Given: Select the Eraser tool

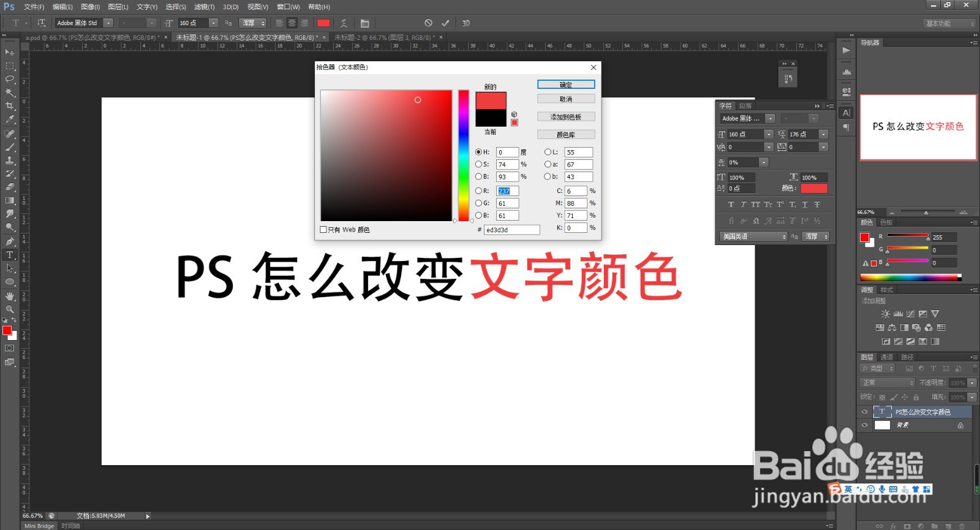Looking at the screenshot, I should (9, 187).
